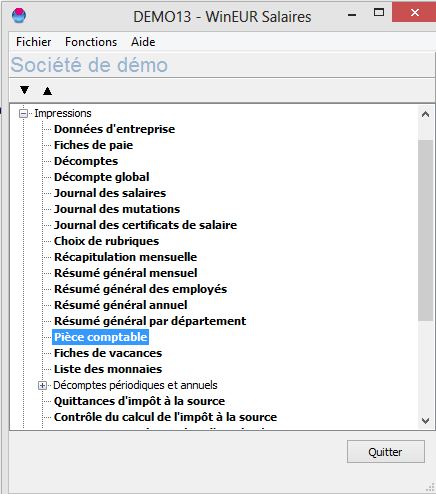436x494 pixels.
Task: Select Fiches de paie item
Action: tap(93, 145)
